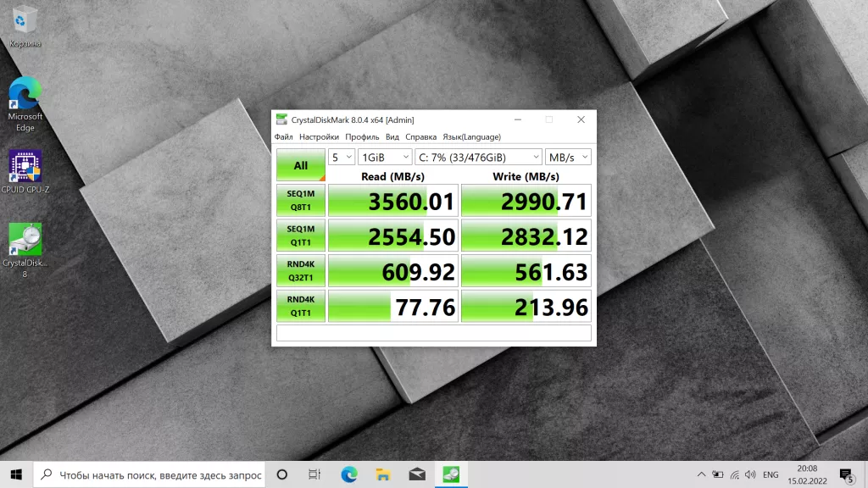This screenshot has width=868, height=488.
Task: Start the SEQ1M Q8T1 benchmark
Action: click(300, 200)
